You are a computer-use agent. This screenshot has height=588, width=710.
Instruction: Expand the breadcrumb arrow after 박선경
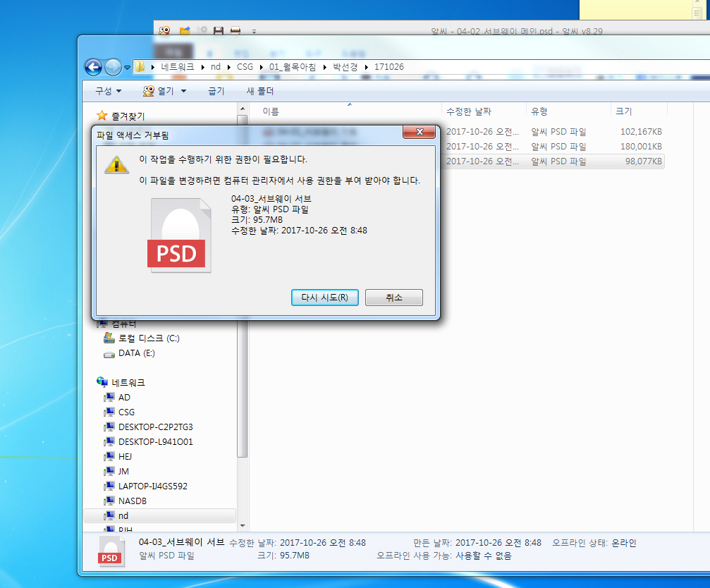367,67
